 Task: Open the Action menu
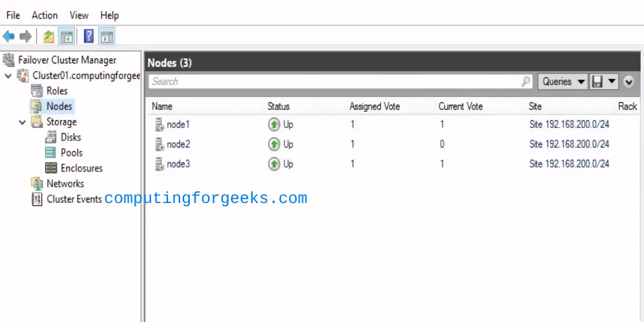click(x=45, y=16)
